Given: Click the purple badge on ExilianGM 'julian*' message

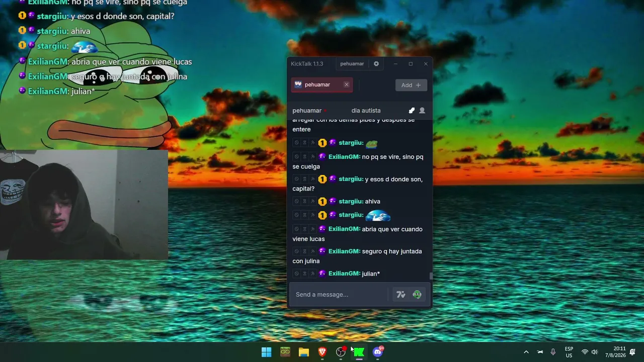Looking at the screenshot, I should pyautogui.click(x=323, y=274).
